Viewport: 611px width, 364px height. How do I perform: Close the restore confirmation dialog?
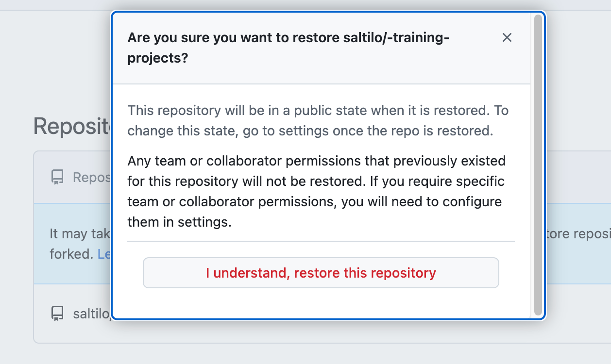pyautogui.click(x=507, y=37)
